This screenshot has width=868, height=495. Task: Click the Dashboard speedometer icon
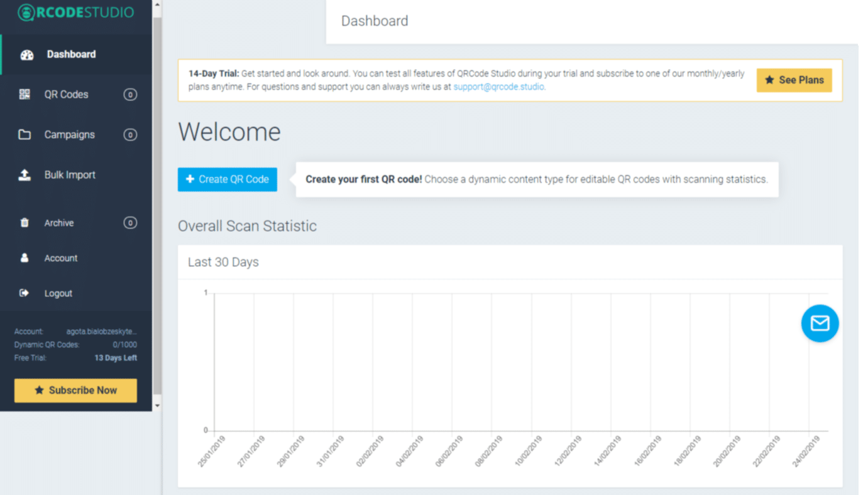[x=26, y=55]
